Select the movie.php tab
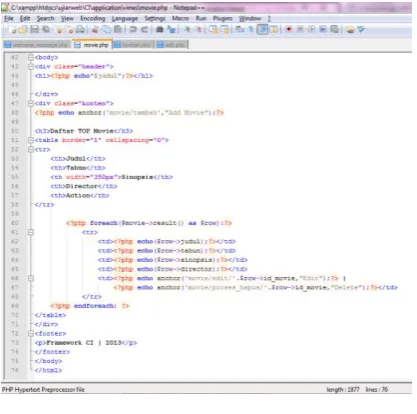Image resolution: width=417 pixels, height=414 pixels. 92,45
